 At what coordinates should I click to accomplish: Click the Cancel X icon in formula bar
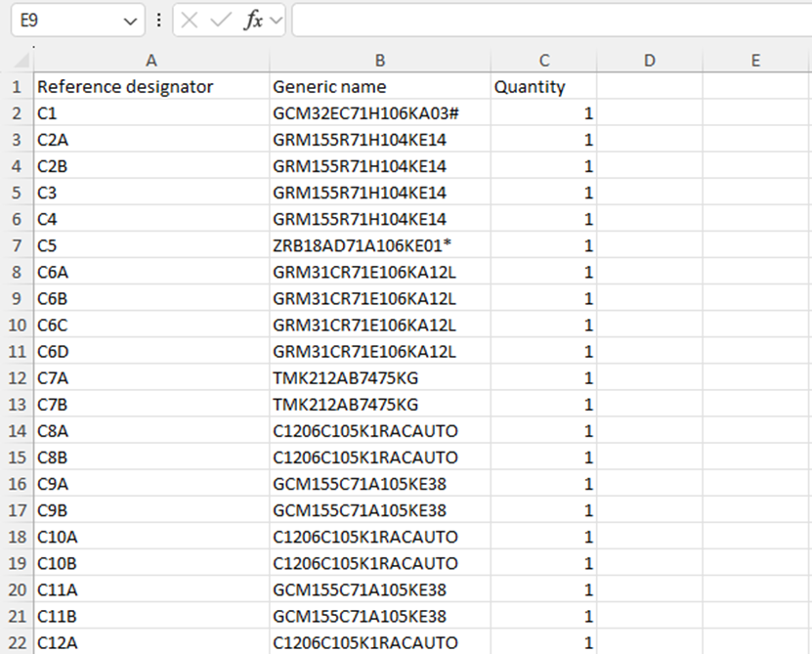point(190,21)
